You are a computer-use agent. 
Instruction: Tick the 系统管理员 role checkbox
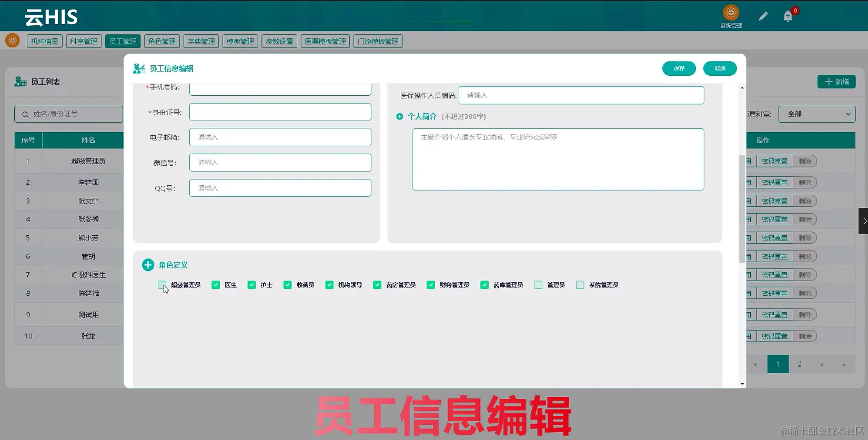click(580, 285)
